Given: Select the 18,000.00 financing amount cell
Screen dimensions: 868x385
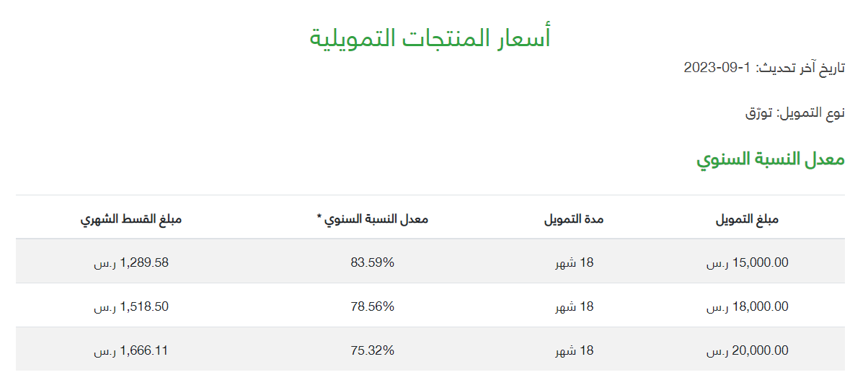Looking at the screenshot, I should 747,307.
